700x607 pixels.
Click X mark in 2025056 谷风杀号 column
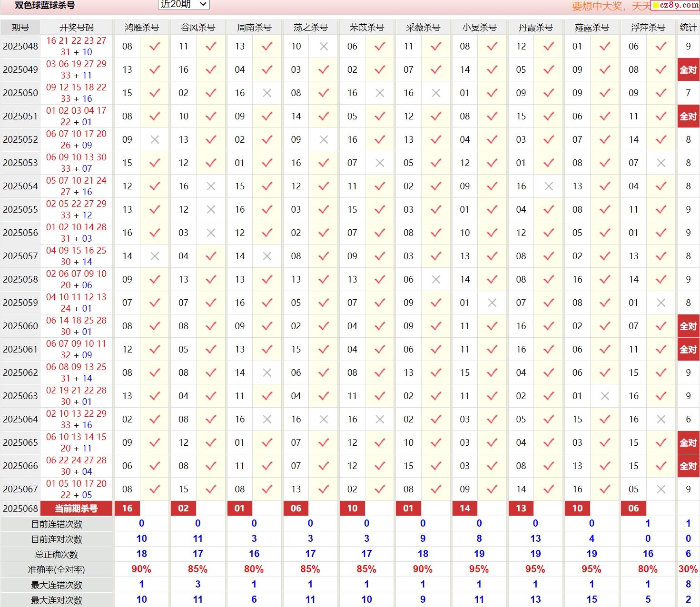coord(211,233)
